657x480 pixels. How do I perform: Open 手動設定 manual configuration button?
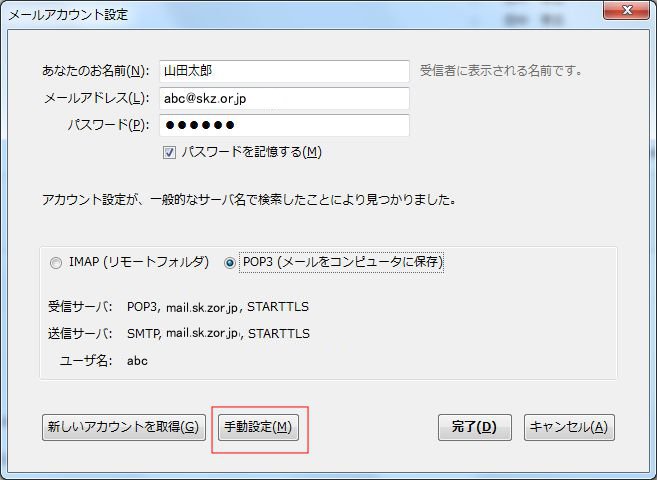pos(258,427)
